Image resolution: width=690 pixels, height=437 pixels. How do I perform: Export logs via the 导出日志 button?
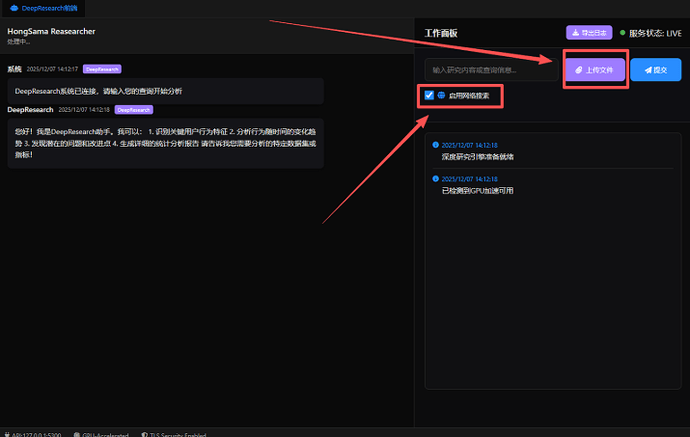[x=589, y=33]
